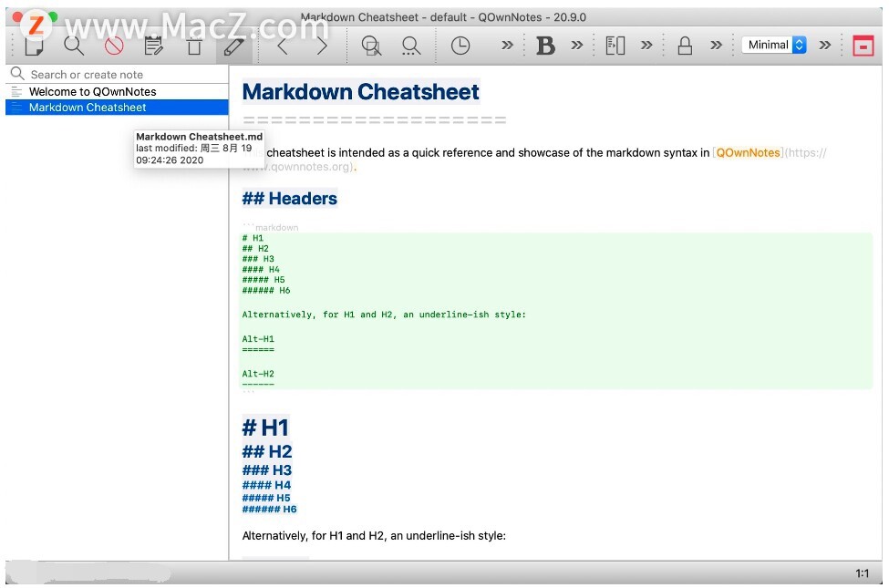Expand the overflow chevron right of Bold
The height and width of the screenshot is (588, 889).
tap(576, 46)
